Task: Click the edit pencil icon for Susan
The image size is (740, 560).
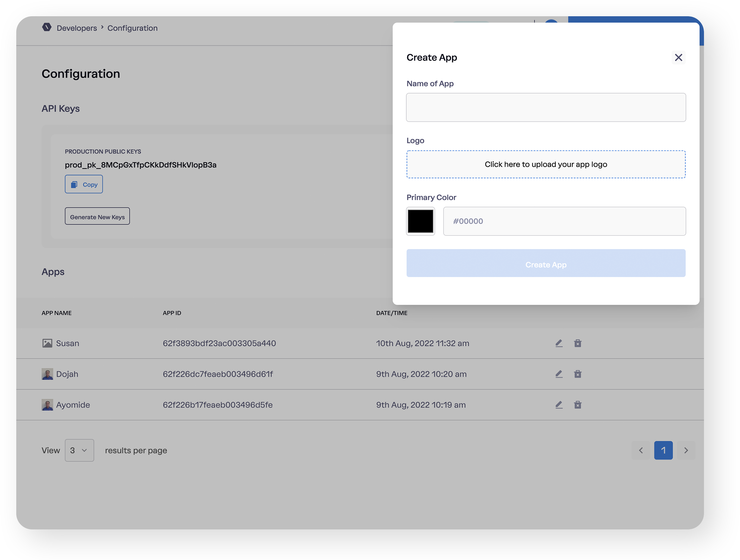Action: click(x=559, y=343)
